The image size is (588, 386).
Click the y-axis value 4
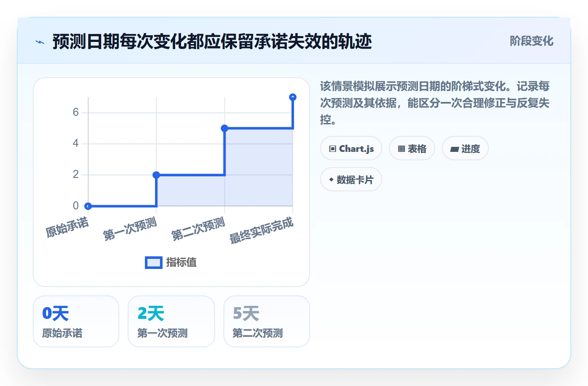[76, 143]
